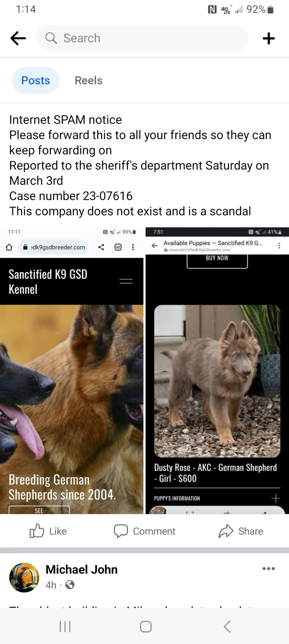Tap the Android back chevron button

point(227,626)
